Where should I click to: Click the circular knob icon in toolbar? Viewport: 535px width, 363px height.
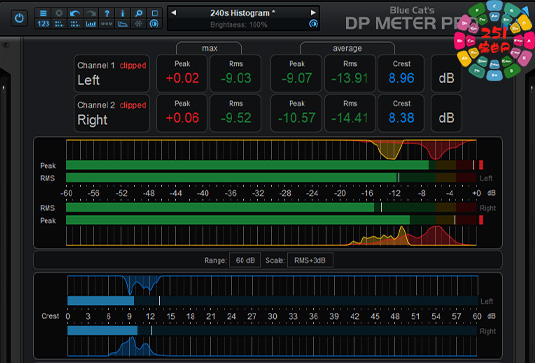(155, 24)
